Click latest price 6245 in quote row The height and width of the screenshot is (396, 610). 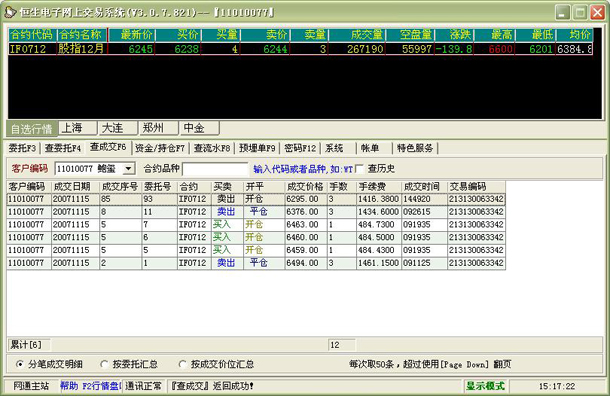click(140, 49)
